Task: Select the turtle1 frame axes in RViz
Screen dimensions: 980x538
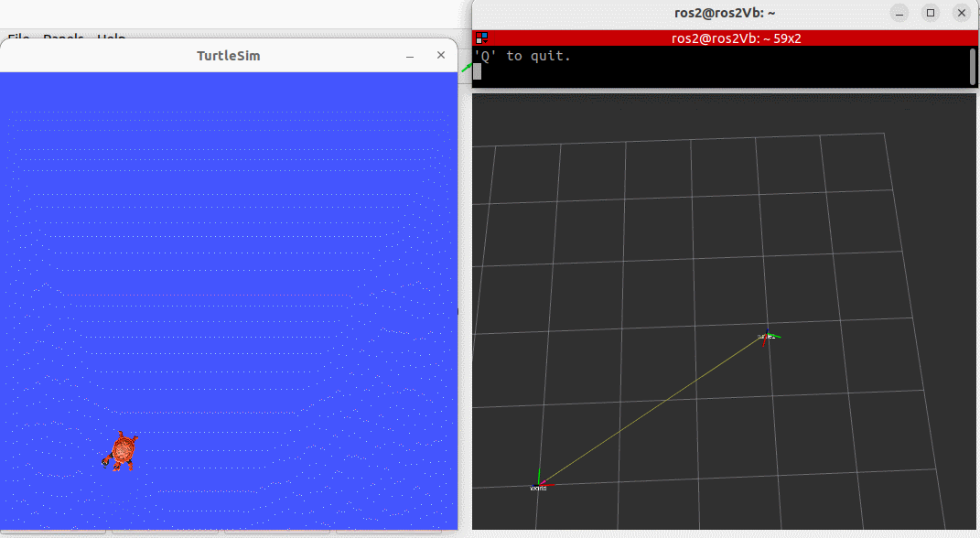Action: (768, 337)
